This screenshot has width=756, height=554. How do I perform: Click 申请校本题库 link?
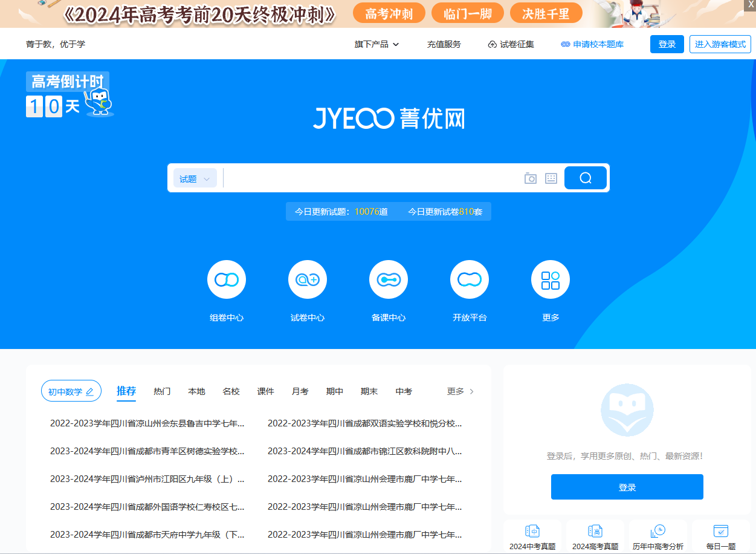[x=592, y=44]
